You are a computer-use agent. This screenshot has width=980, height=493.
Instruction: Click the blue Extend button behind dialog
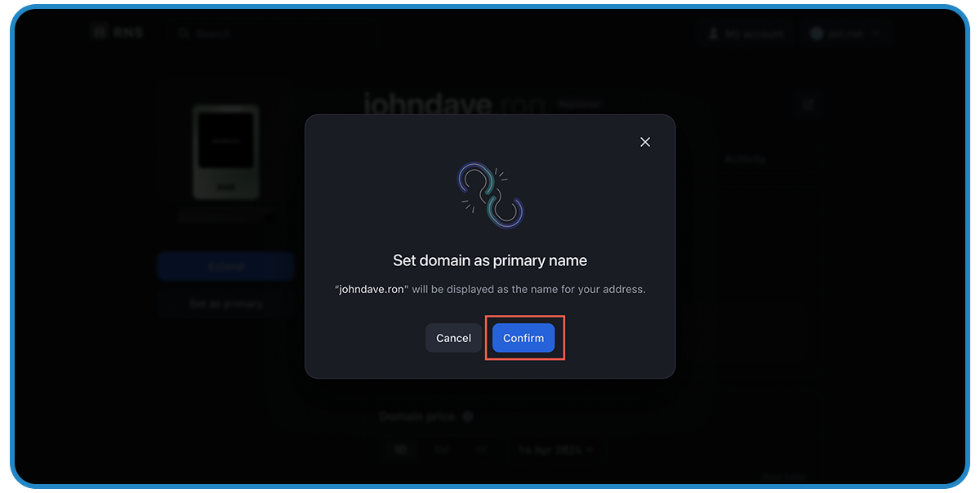[225, 267]
